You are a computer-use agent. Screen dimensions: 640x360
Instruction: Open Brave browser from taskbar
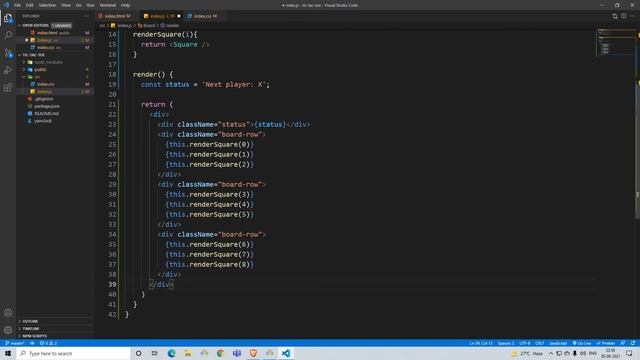point(253,353)
